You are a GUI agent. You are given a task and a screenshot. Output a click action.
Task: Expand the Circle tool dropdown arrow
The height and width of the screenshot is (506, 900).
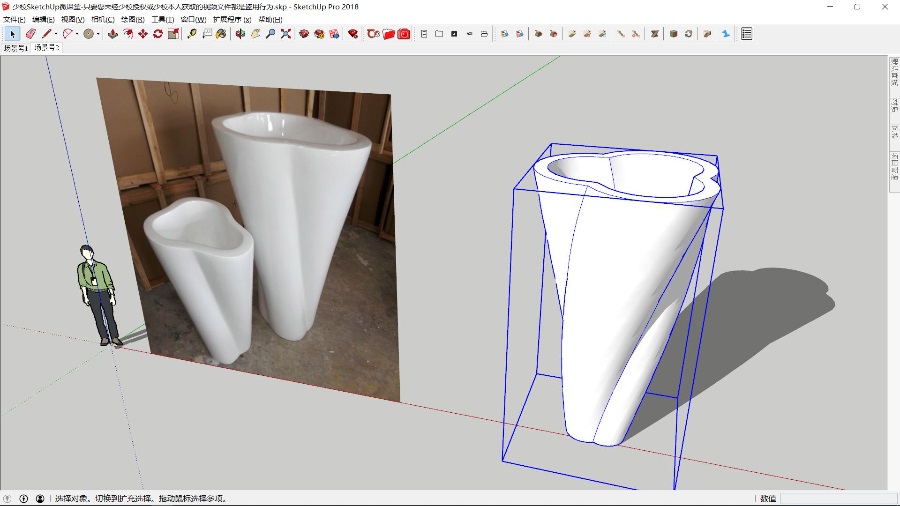(x=99, y=34)
